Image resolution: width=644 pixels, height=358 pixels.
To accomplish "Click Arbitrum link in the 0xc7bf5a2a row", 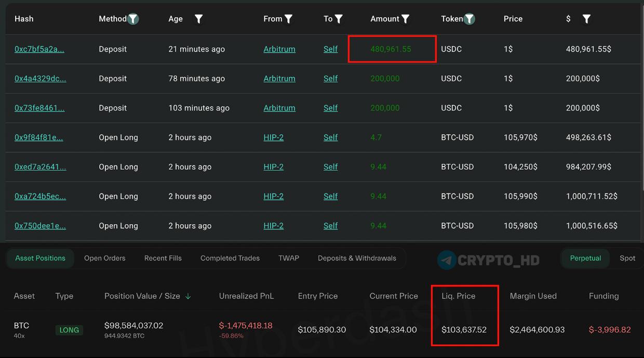I will [279, 49].
